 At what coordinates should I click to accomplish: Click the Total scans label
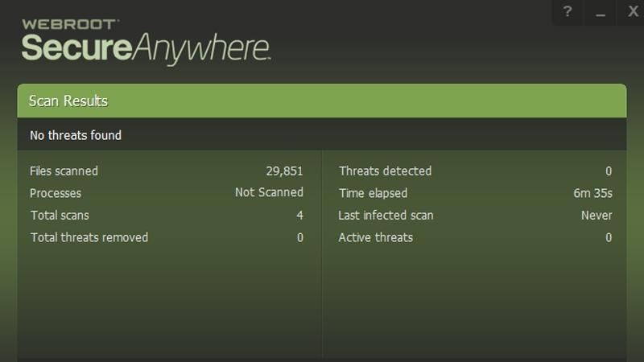tap(60, 216)
